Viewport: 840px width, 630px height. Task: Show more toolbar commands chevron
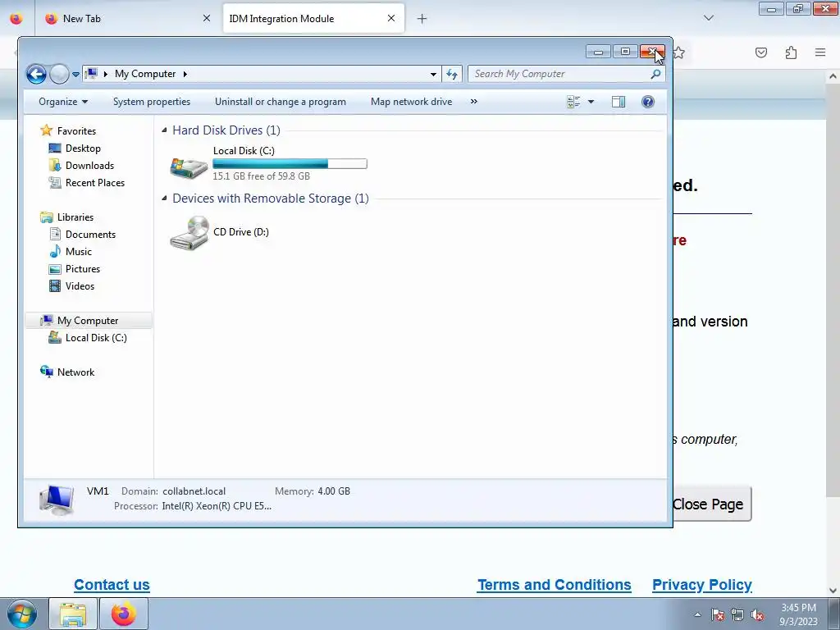click(x=473, y=102)
